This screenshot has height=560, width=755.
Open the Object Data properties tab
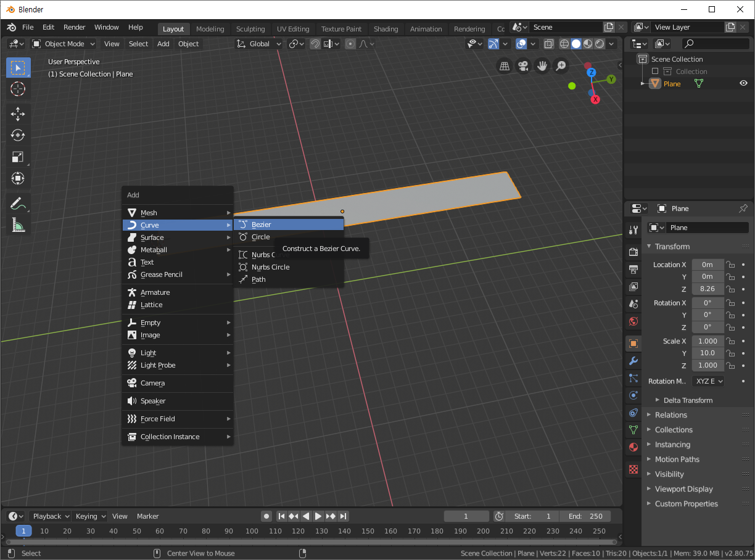click(x=633, y=430)
